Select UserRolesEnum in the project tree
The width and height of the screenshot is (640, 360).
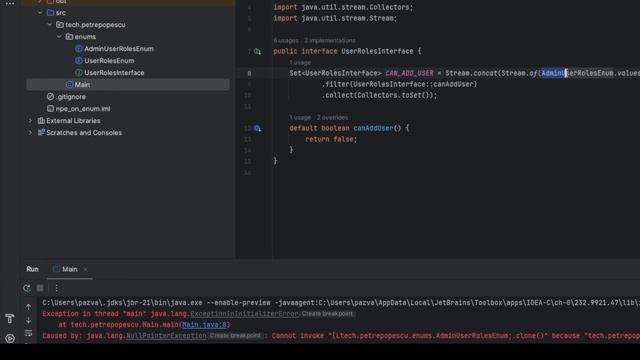click(x=109, y=61)
